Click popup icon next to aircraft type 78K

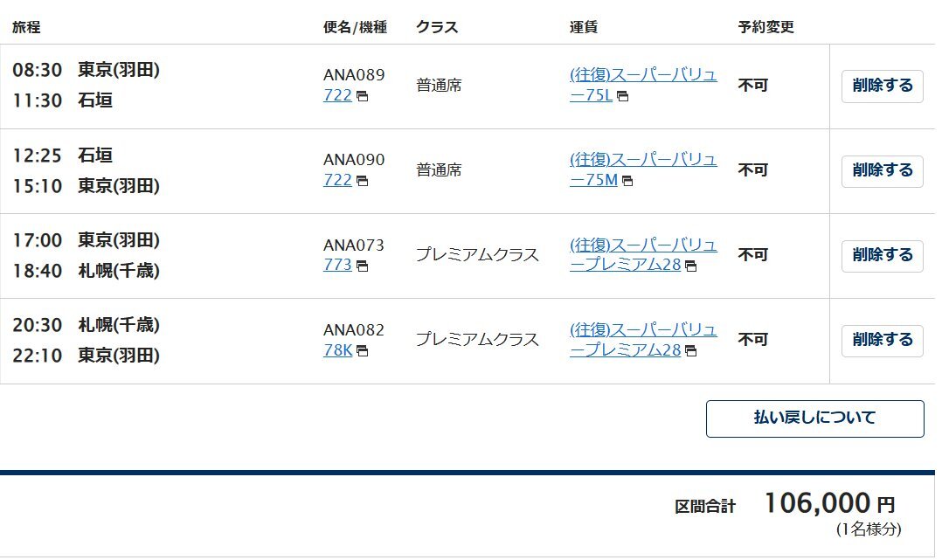click(x=363, y=351)
